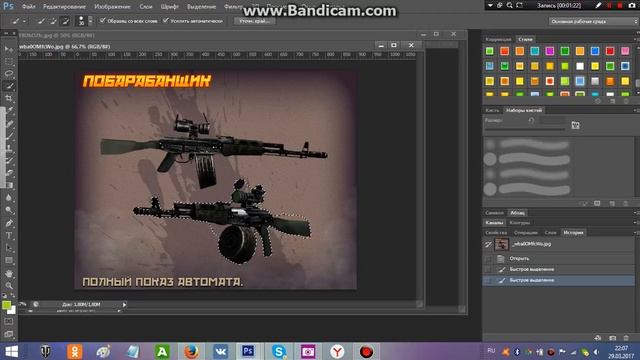Click history snapshot thumbnail

coord(502,244)
